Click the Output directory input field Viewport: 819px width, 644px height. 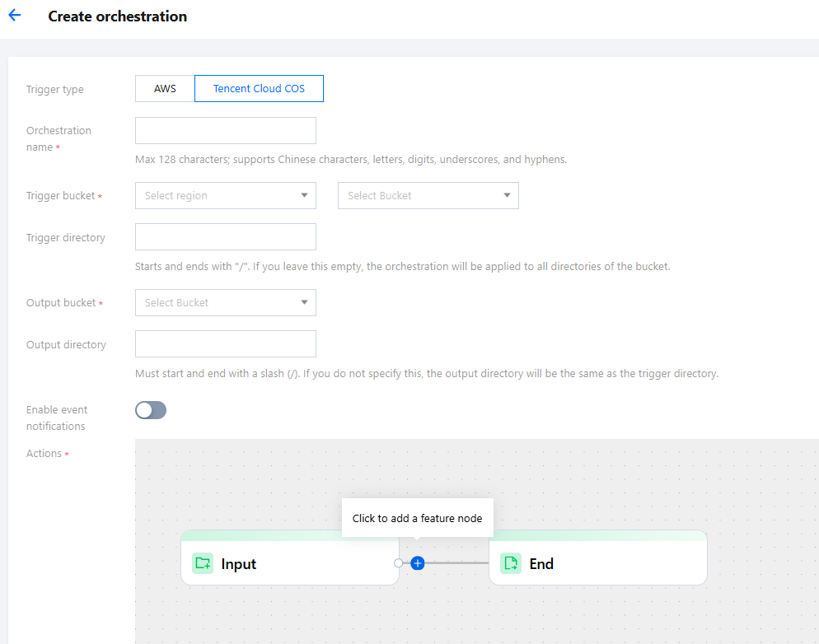click(225, 344)
